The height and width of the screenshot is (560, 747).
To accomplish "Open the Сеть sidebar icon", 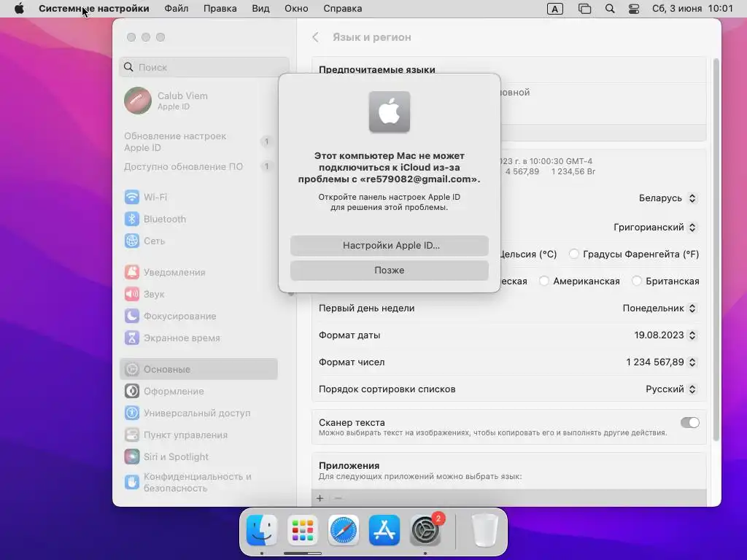I will pyautogui.click(x=132, y=241).
